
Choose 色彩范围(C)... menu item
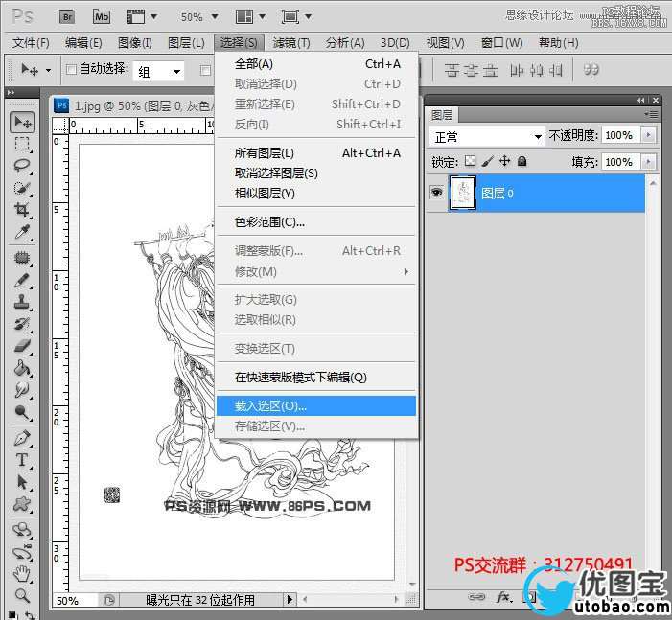coord(316,222)
